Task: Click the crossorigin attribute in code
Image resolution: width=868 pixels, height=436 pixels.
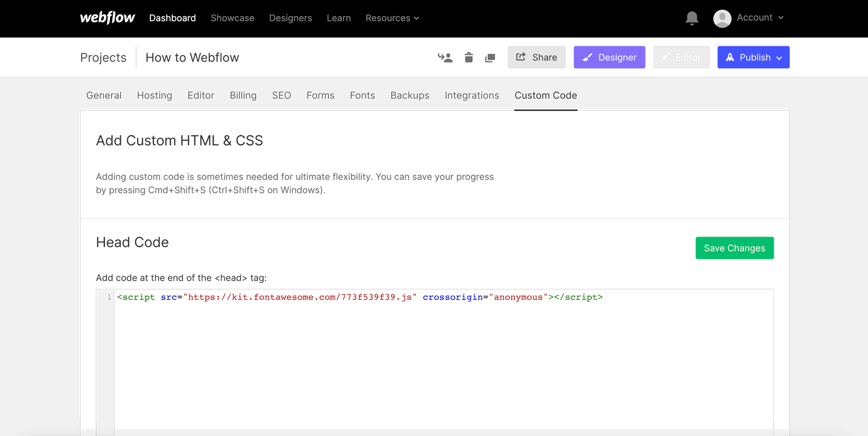Action: pos(454,297)
